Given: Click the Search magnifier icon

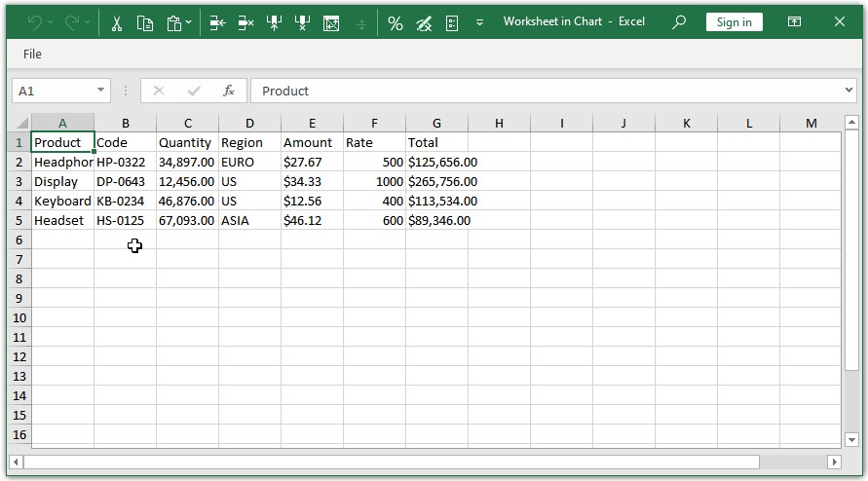Looking at the screenshot, I should (x=679, y=22).
